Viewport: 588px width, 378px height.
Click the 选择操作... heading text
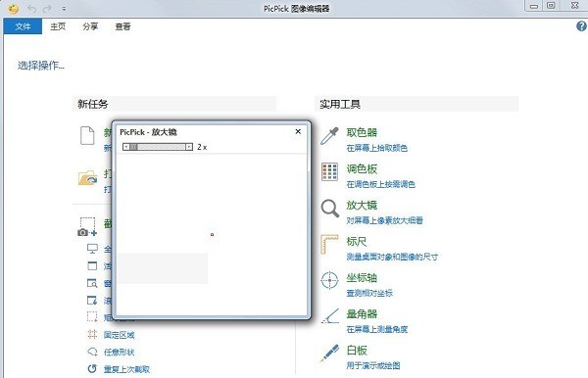click(41, 66)
